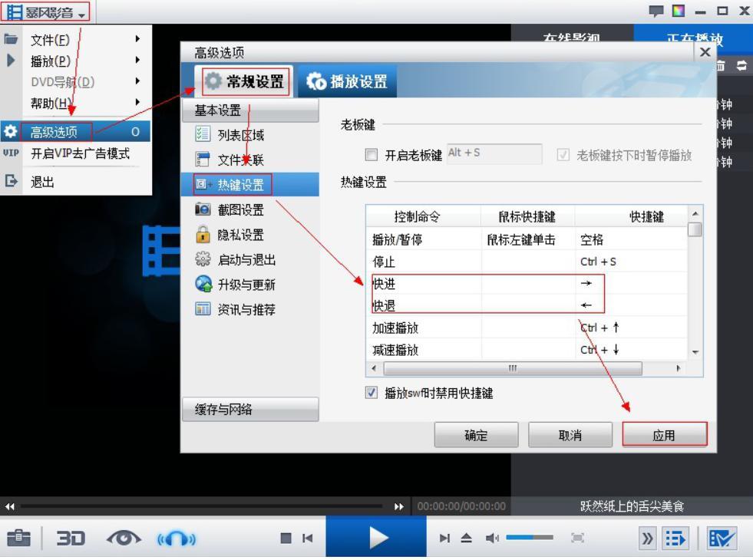Select the 播放/暂停 hotkey row
The width and height of the screenshot is (753, 560).
pos(527,239)
